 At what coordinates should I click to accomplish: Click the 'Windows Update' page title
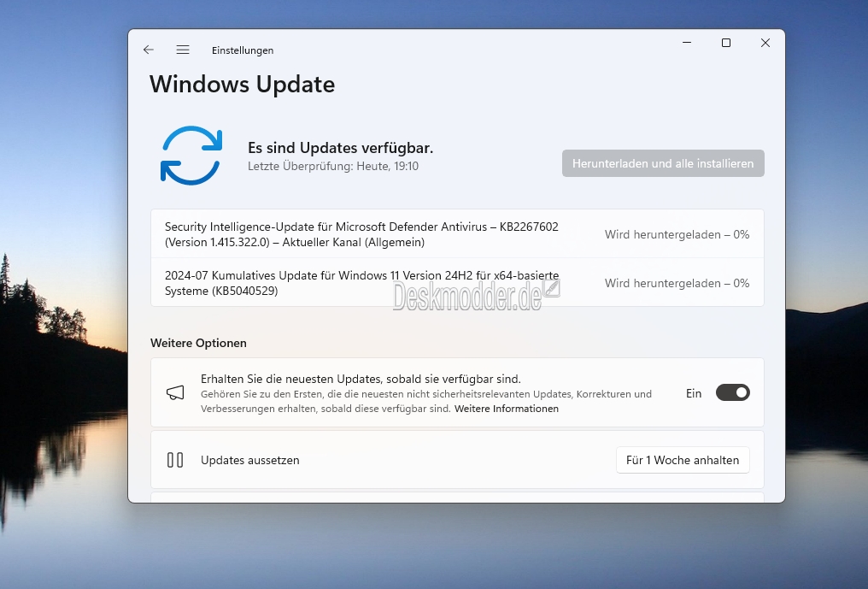point(242,85)
